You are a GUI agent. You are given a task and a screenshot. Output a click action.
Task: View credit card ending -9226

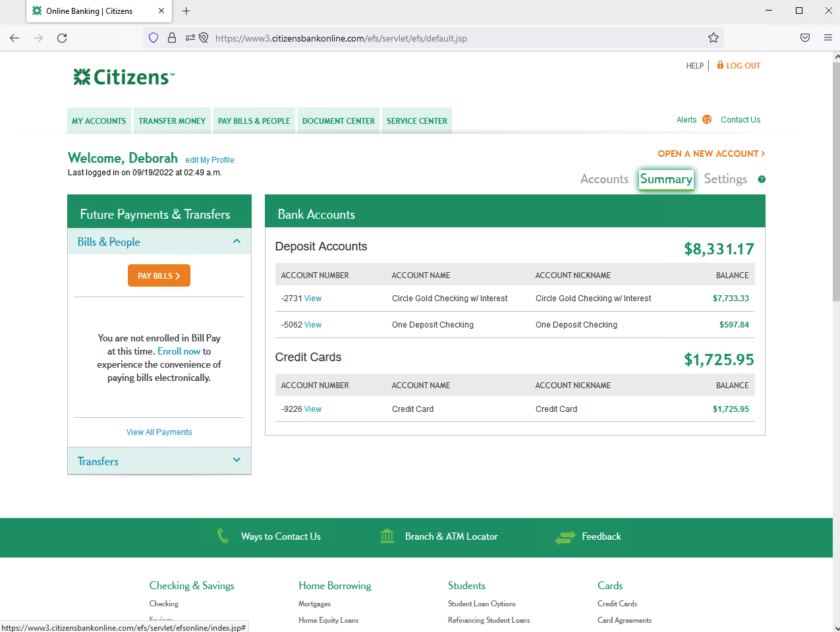coord(313,409)
